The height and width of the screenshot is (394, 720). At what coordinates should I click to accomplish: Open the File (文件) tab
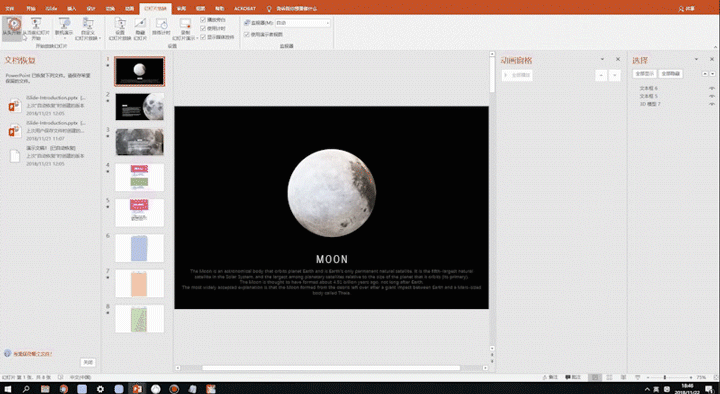click(x=10, y=8)
